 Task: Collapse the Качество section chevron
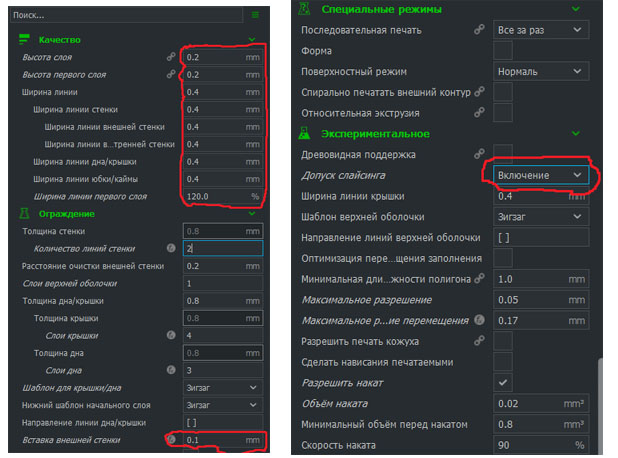[x=252, y=39]
